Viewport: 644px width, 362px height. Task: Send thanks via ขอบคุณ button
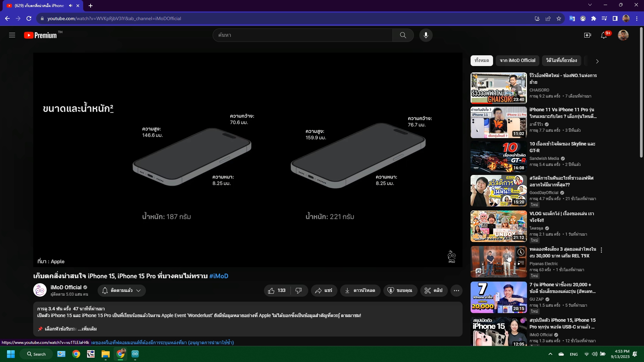pyautogui.click(x=400, y=291)
